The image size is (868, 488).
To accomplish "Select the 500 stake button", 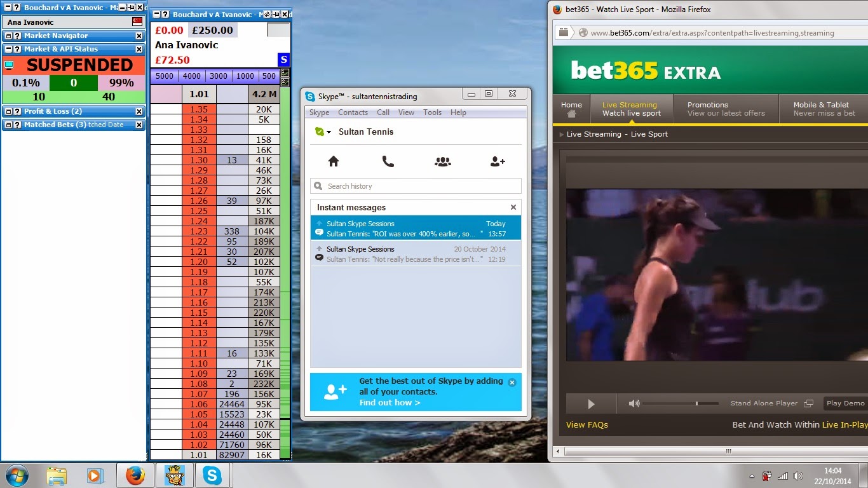I will pyautogui.click(x=269, y=76).
